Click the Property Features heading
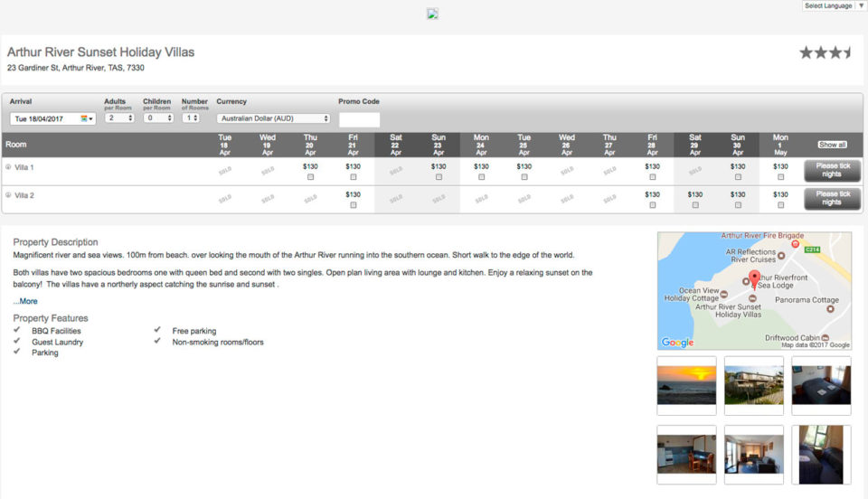This screenshot has height=499, width=868. [51, 318]
